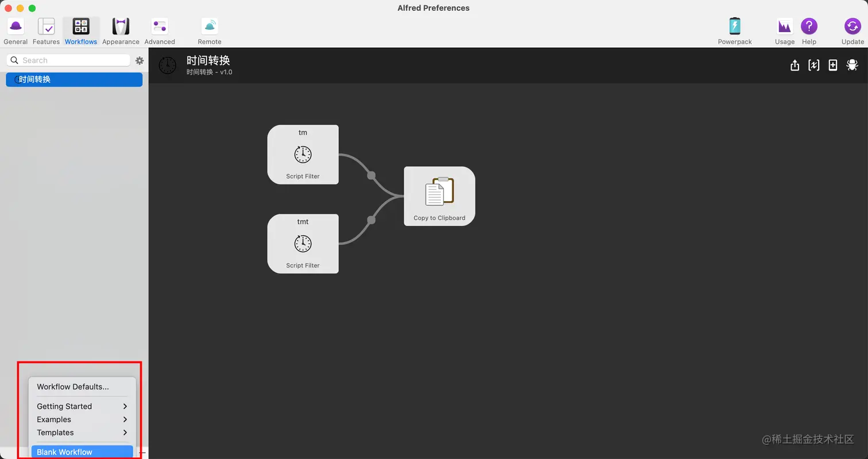Viewport: 868px width, 459px height.
Task: Open the Features preferences tab
Action: coord(46,32)
